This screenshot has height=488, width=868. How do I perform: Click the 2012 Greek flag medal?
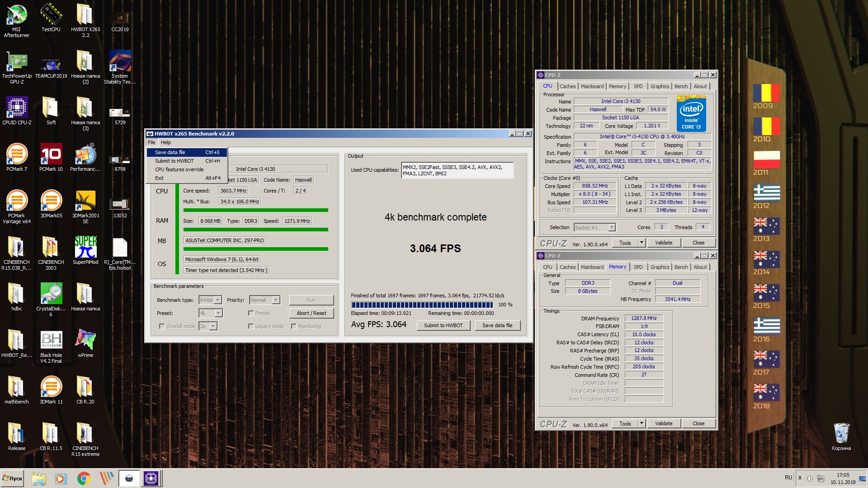766,196
